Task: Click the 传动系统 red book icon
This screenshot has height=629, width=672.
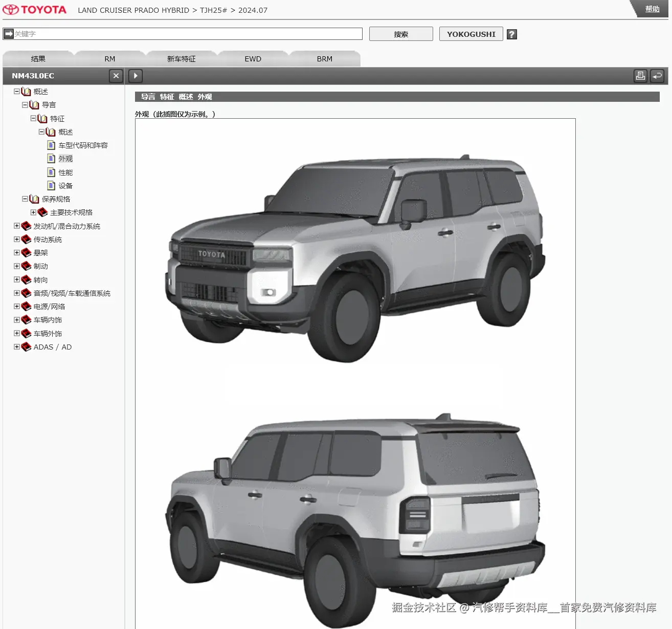Action: pos(26,240)
